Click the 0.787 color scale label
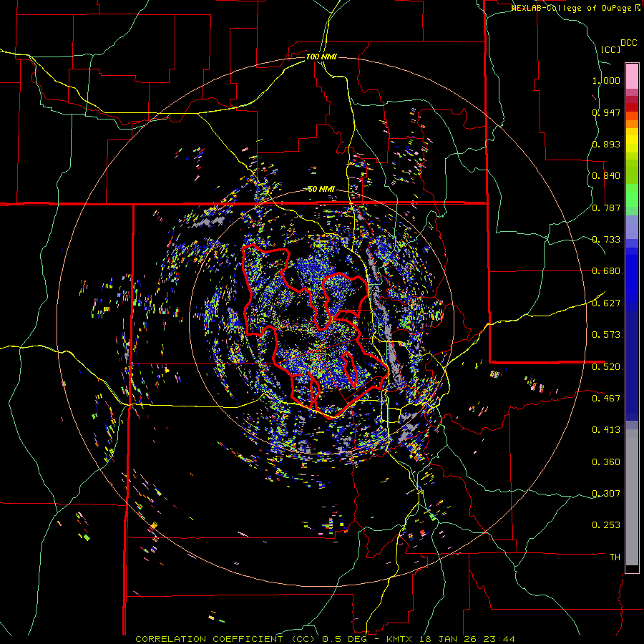The height and width of the screenshot is (644, 644). click(x=606, y=208)
